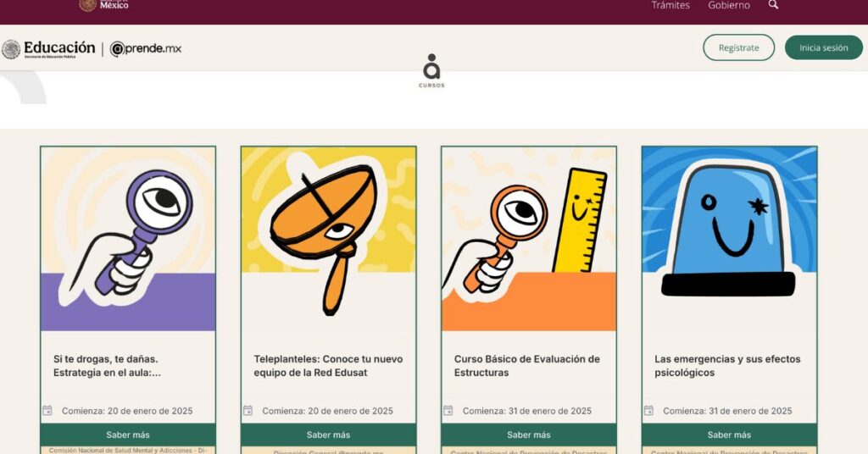Viewport: 868px width, 454px height.
Task: Open the Educación SEP logo
Action: [x=48, y=49]
